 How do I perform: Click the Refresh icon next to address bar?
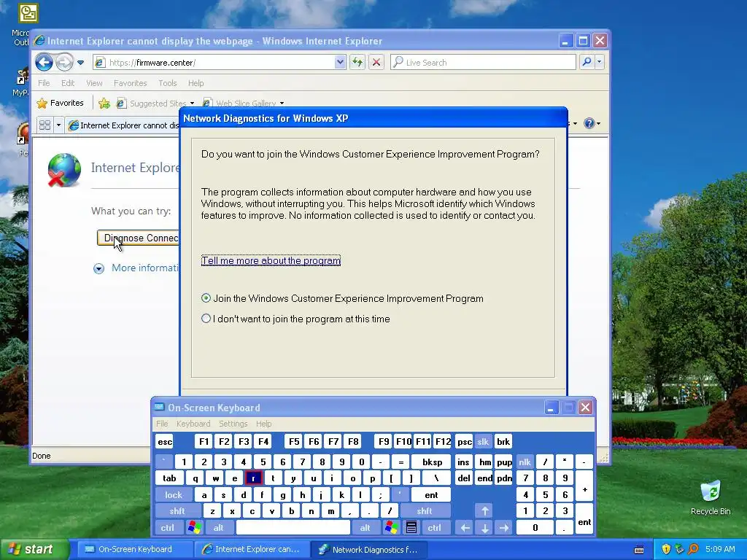pyautogui.click(x=357, y=62)
